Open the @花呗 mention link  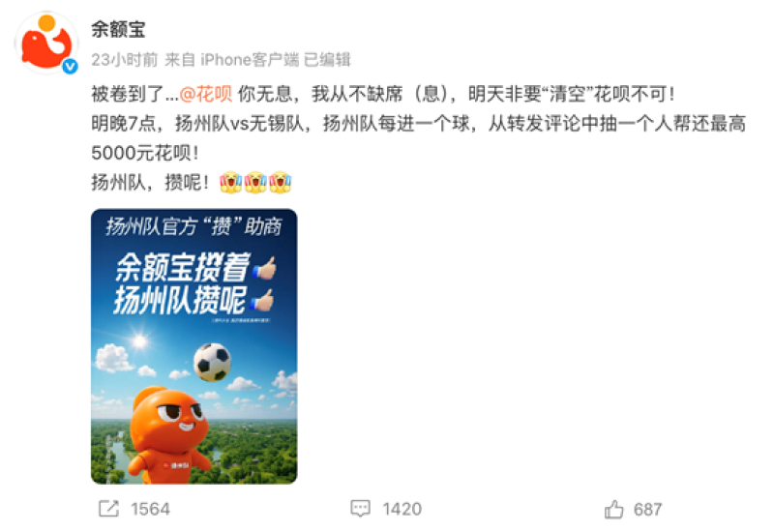coord(206,93)
